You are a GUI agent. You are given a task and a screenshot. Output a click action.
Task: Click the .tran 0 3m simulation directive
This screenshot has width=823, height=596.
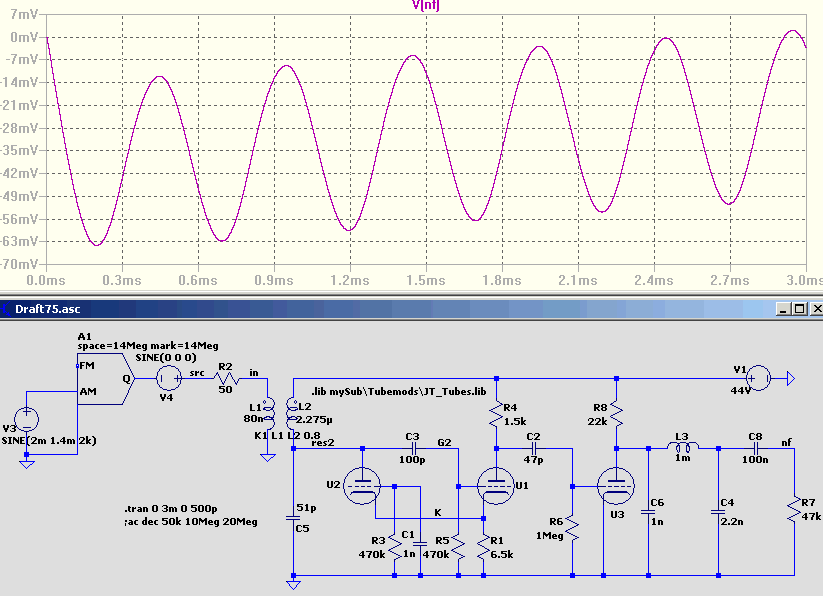point(171,508)
